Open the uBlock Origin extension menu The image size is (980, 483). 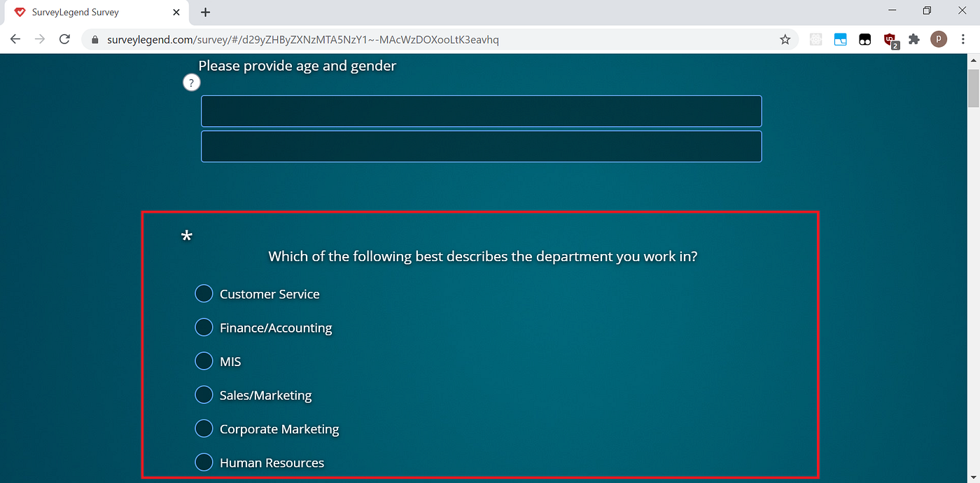pos(890,39)
